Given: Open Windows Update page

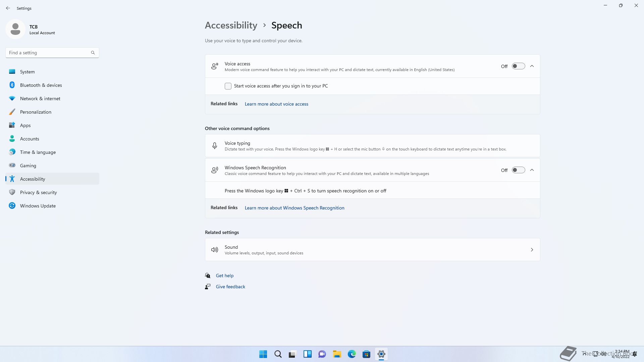Looking at the screenshot, I should [x=52, y=206].
